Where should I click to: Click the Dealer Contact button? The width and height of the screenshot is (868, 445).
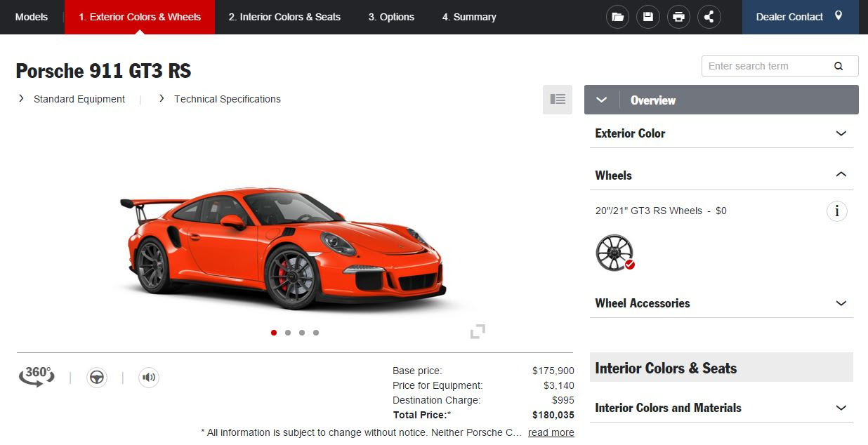(x=801, y=17)
